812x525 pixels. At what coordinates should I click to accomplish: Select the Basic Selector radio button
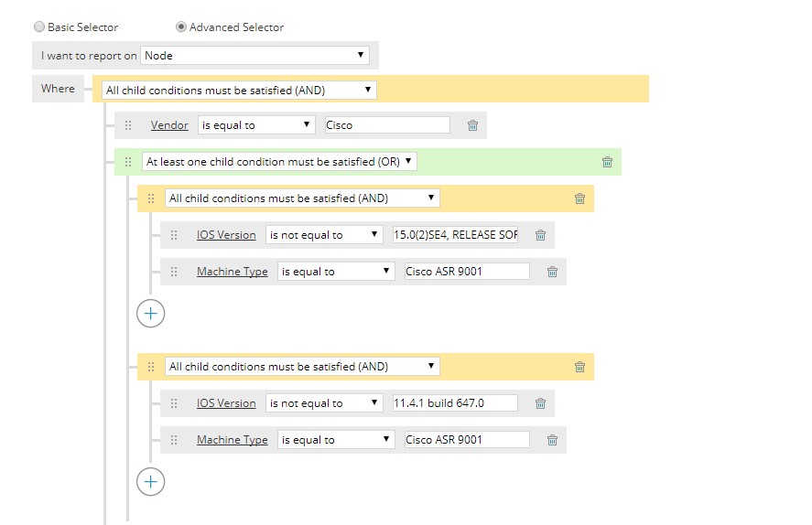39,27
